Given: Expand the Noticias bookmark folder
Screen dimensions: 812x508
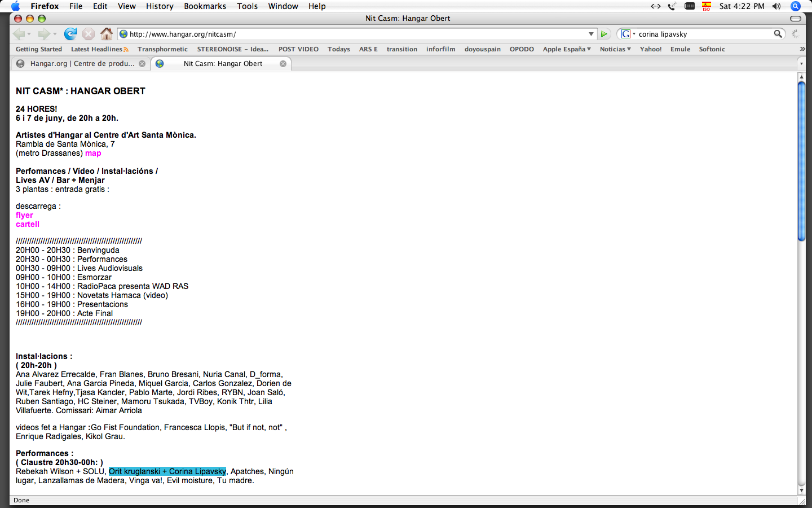Looking at the screenshot, I should pos(615,49).
